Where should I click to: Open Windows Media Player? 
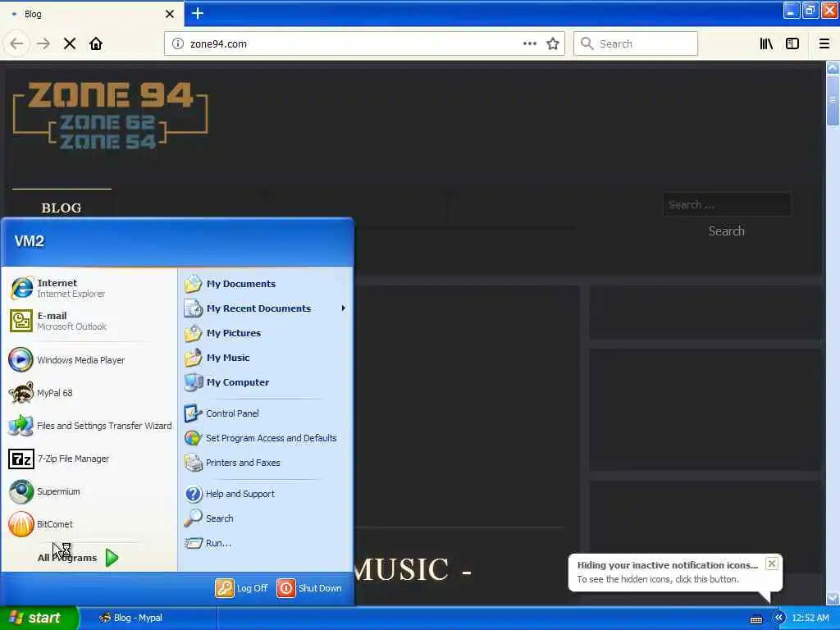tap(67, 360)
